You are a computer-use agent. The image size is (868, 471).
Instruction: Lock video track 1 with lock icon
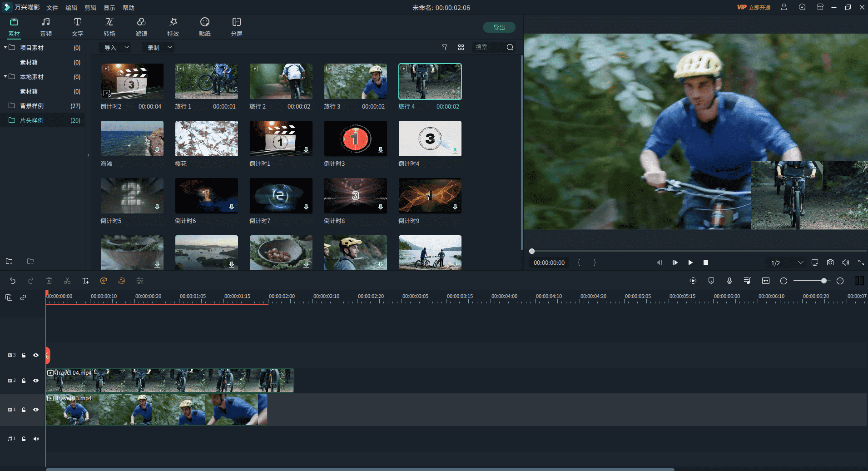coord(24,410)
